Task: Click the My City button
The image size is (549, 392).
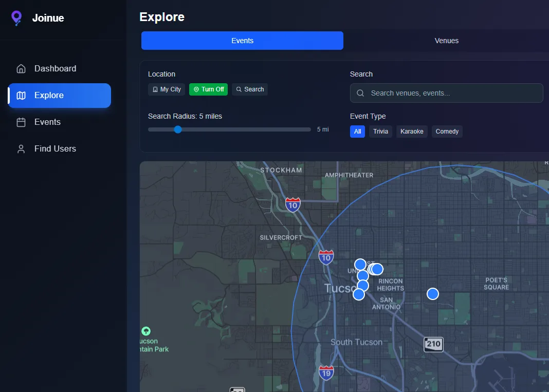Action: click(166, 89)
